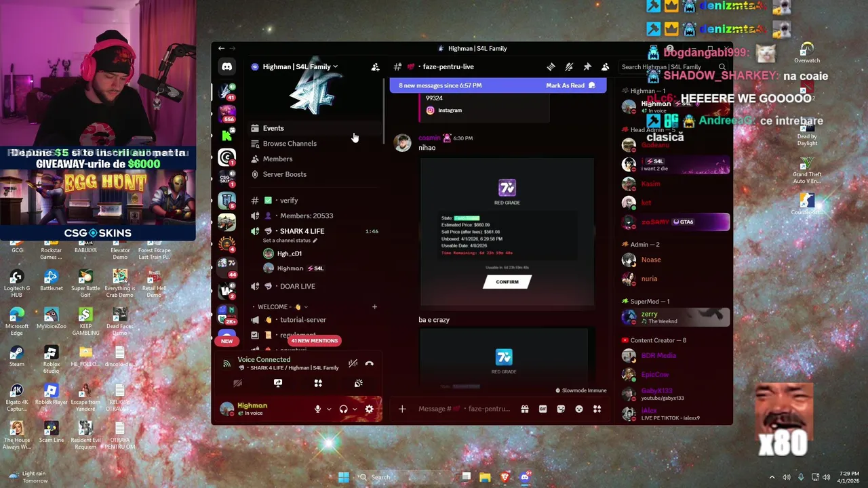
Task: Show pinned messages with the pin icon
Action: tap(587, 66)
